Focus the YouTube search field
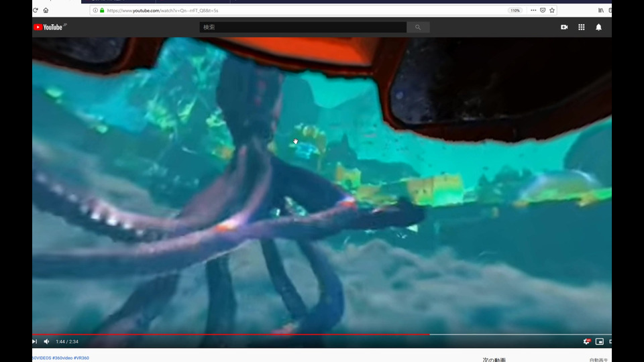 pos(303,27)
